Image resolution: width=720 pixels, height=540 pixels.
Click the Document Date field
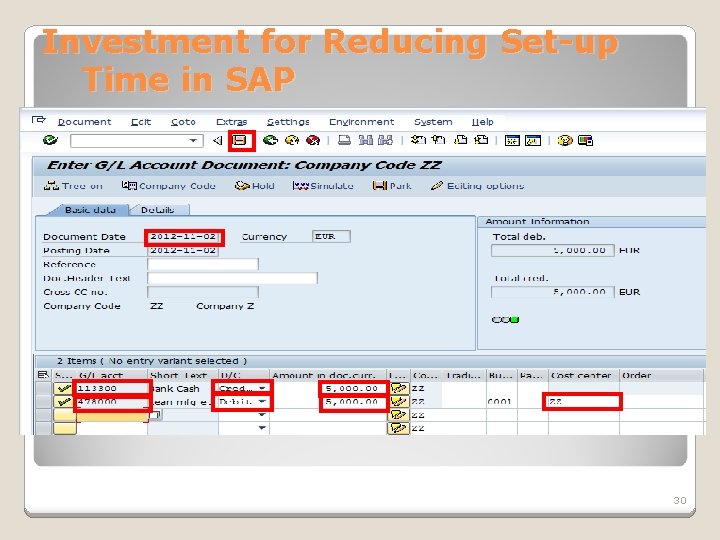(184, 236)
